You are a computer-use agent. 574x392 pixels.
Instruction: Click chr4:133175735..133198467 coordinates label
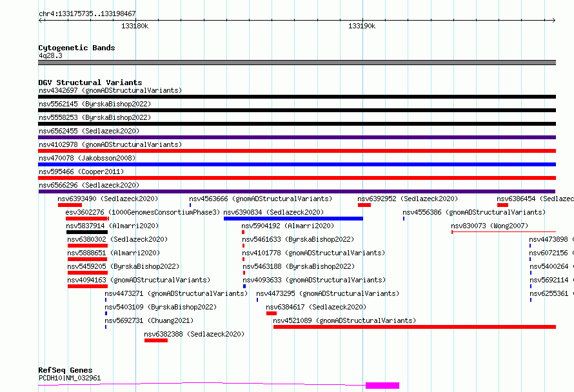click(87, 14)
